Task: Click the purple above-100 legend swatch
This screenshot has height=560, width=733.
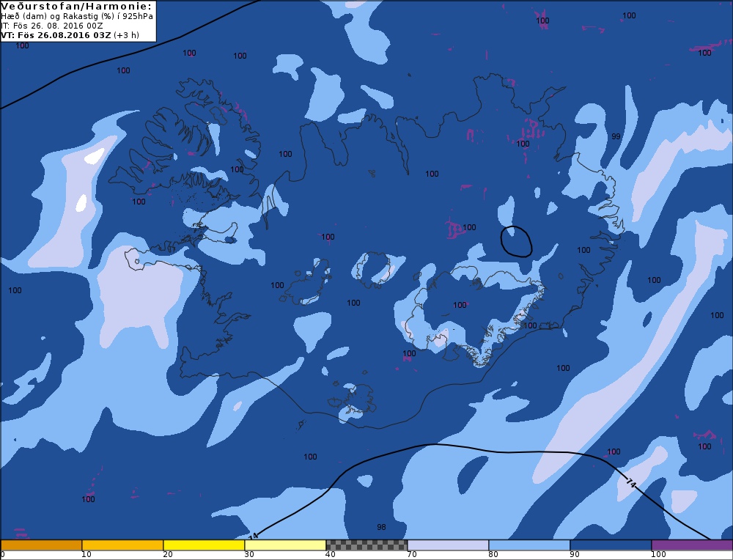Action: coord(692,545)
